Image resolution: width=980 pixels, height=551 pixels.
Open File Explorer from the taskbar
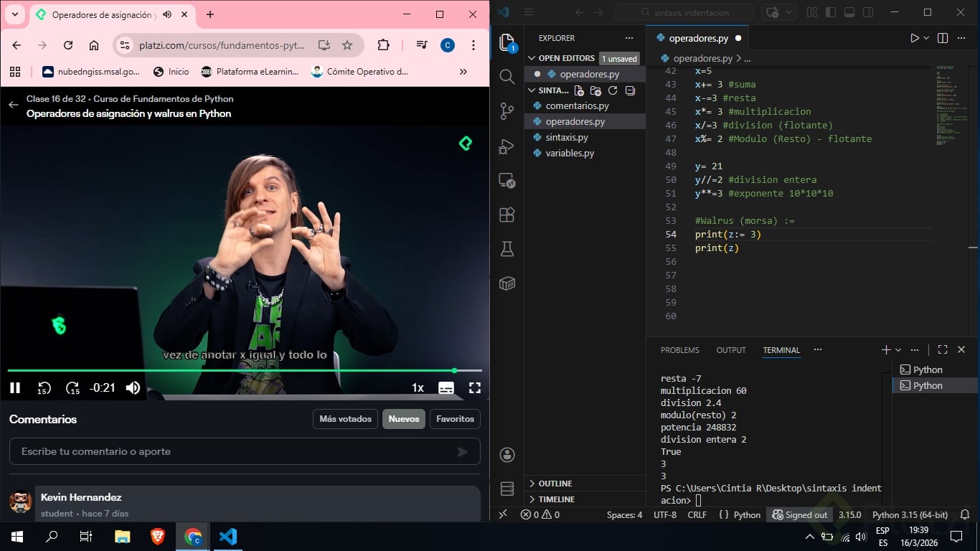pos(123,537)
